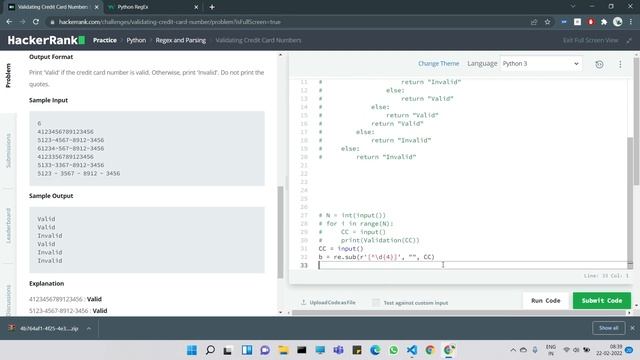Click the collapse full-screen arrows icon

[x=629, y=40]
